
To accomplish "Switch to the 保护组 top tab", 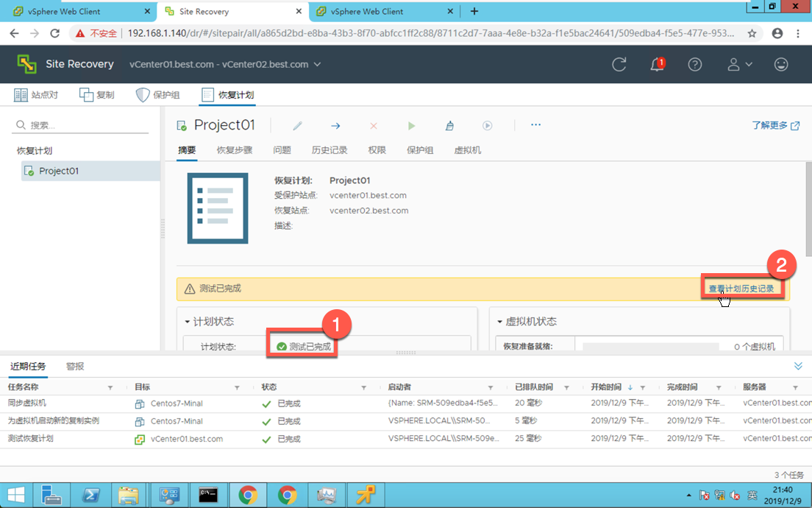I will [157, 95].
